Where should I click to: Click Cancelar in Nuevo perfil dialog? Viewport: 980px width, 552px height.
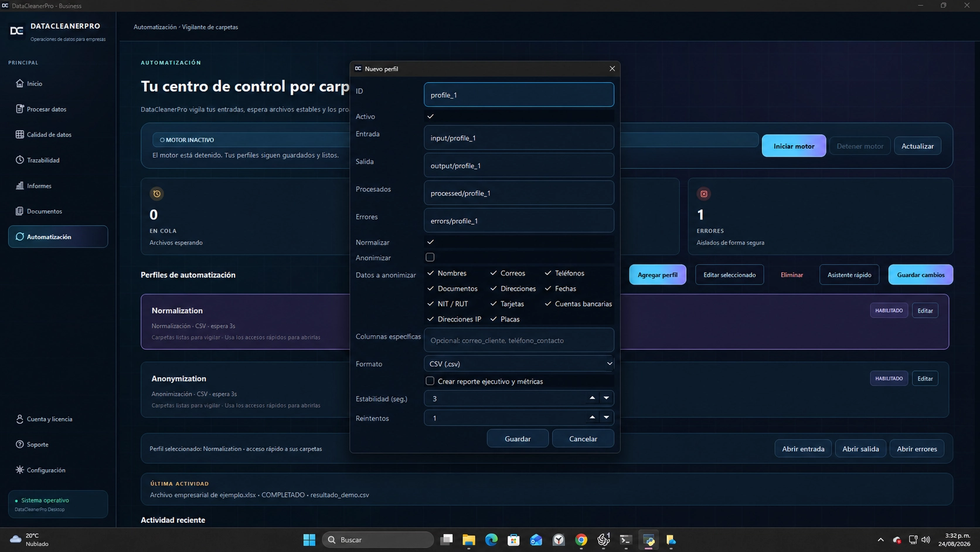583,438
